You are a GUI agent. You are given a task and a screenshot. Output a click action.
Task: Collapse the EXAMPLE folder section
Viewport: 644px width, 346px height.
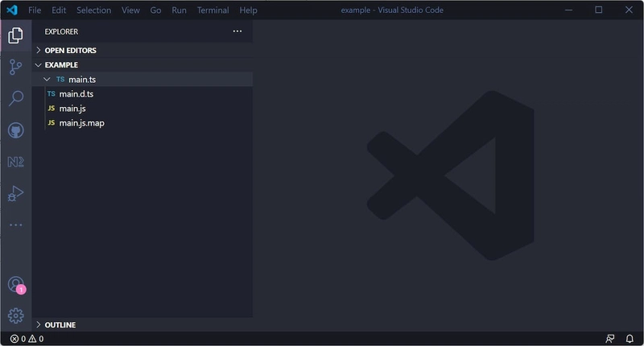click(142, 65)
